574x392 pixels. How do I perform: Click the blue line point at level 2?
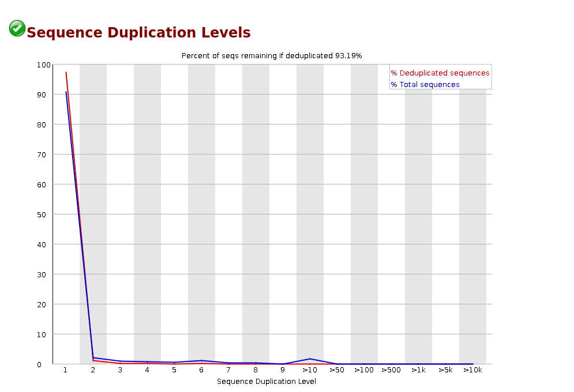[x=93, y=357]
